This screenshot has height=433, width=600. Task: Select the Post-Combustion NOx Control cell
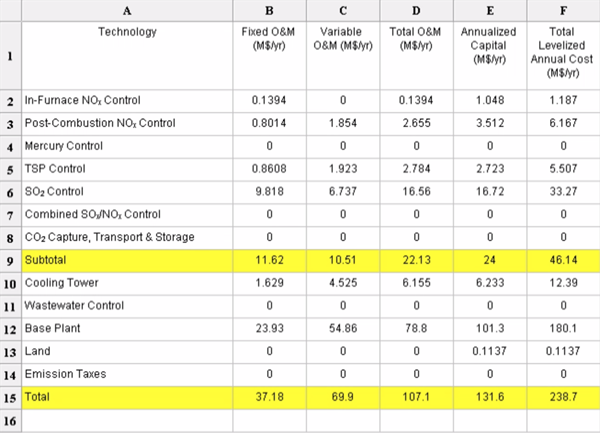pyautogui.click(x=127, y=124)
